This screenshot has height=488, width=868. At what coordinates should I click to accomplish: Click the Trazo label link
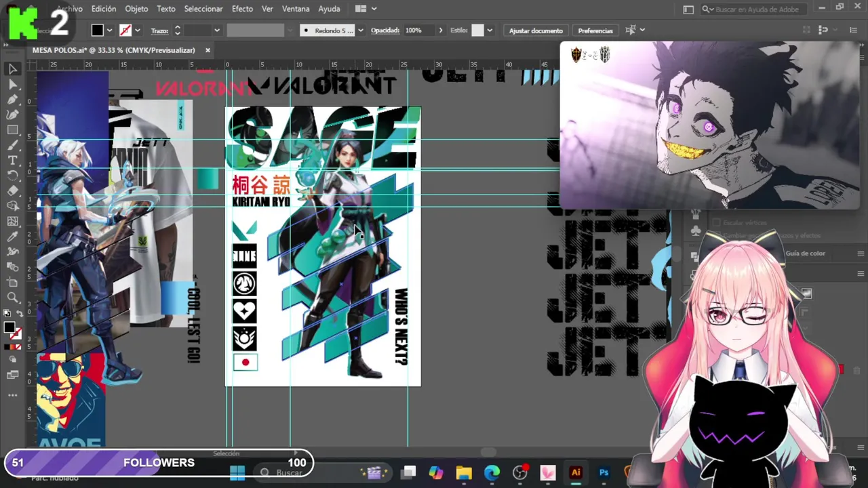point(159,30)
